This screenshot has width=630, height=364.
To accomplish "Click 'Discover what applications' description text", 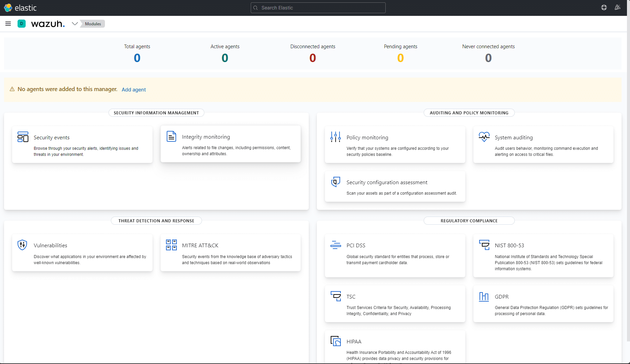I will coord(90,260).
